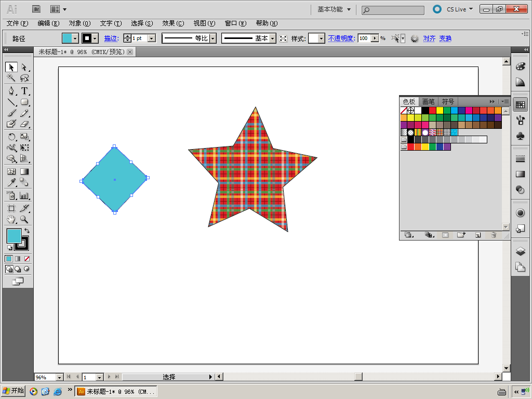The image size is (532, 399).
Task: Pick the yellow swatch in top row
Action: pos(440,111)
